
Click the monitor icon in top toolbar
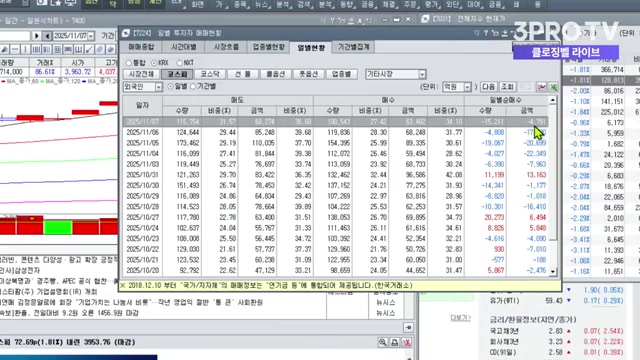click(x=70, y=3)
